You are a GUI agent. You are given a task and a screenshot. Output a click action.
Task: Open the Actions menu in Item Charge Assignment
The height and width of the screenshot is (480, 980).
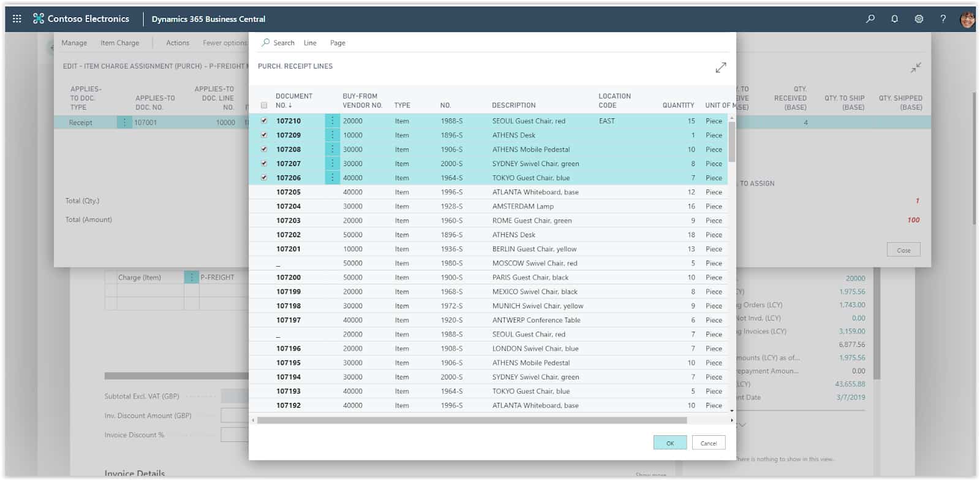click(x=178, y=43)
